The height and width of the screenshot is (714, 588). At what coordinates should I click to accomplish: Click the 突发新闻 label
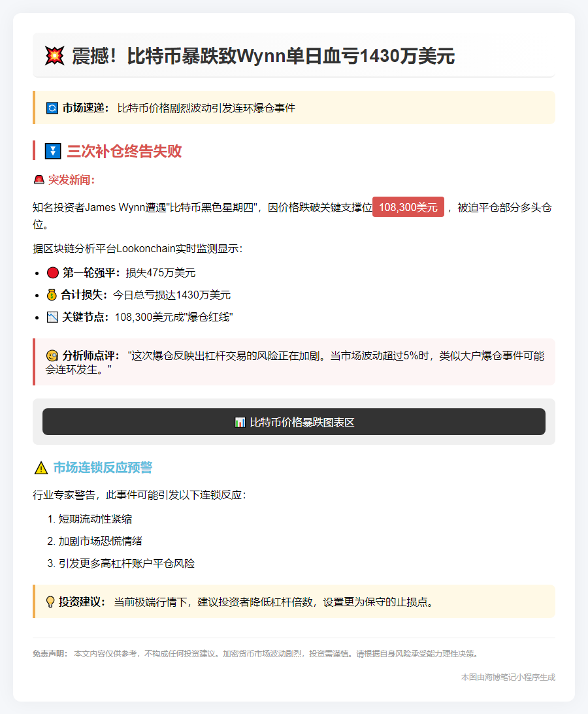pyautogui.click(x=71, y=180)
